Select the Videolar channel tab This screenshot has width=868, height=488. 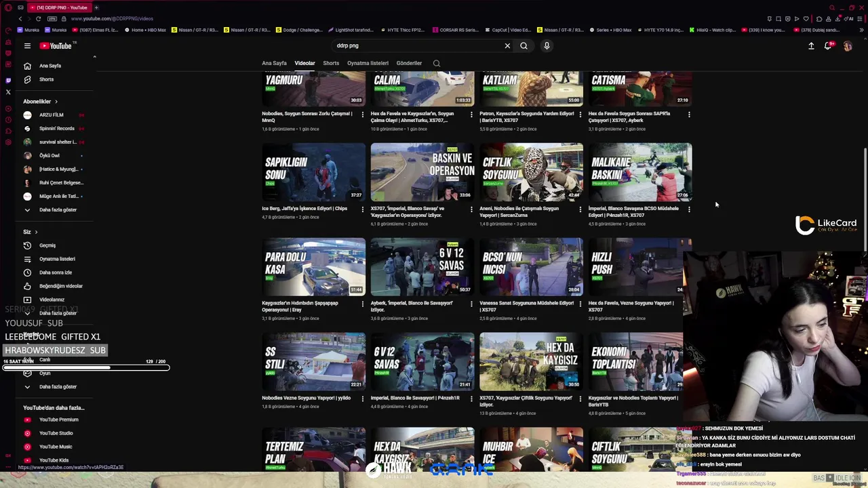point(304,63)
